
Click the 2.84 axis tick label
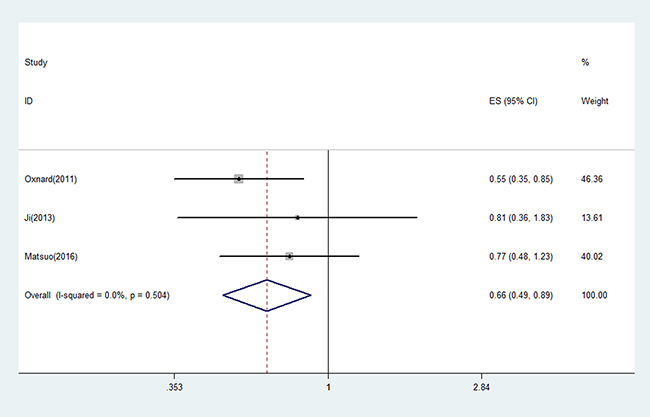click(x=481, y=387)
